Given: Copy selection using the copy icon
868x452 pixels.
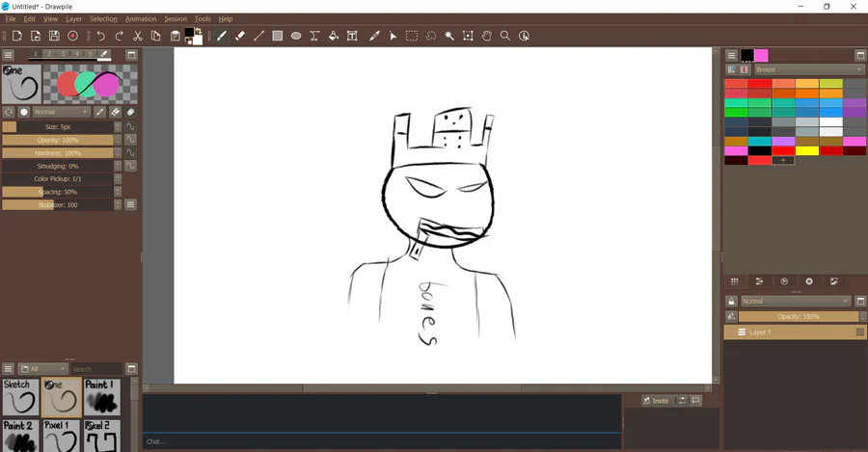Looking at the screenshot, I should click(x=156, y=36).
